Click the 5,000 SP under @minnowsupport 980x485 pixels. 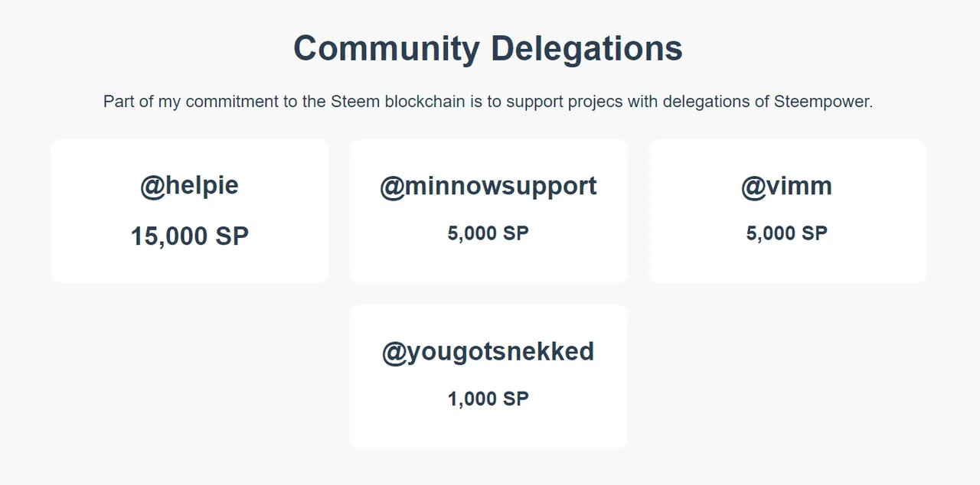tap(488, 233)
